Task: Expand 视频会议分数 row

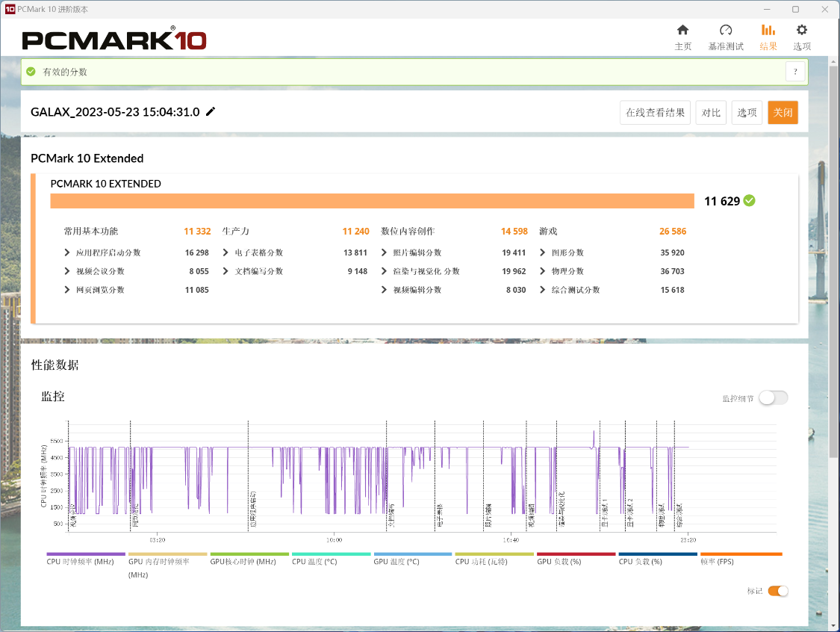Action: point(67,271)
